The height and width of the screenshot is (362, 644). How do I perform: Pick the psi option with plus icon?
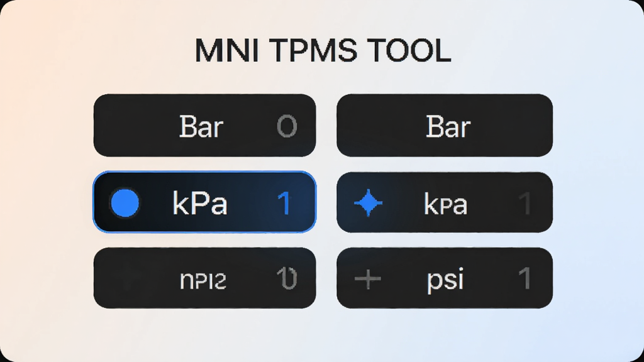coord(445,278)
